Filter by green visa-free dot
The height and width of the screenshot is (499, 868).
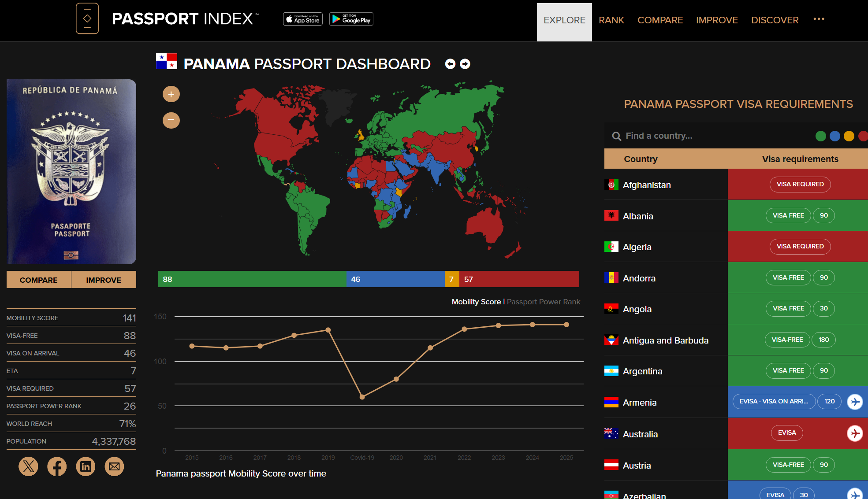coord(821,136)
